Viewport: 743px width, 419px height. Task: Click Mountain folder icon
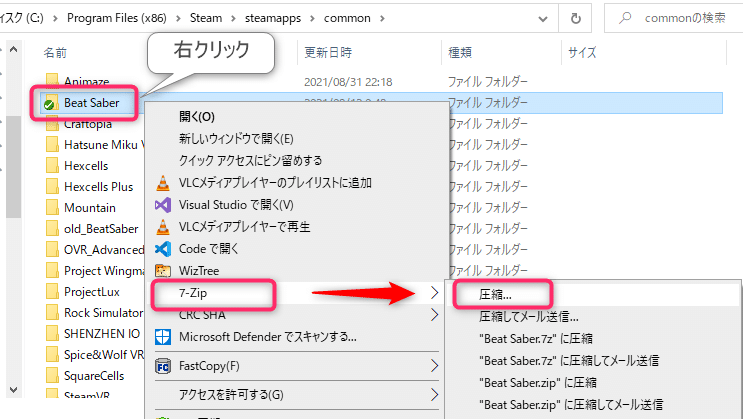[x=52, y=208]
